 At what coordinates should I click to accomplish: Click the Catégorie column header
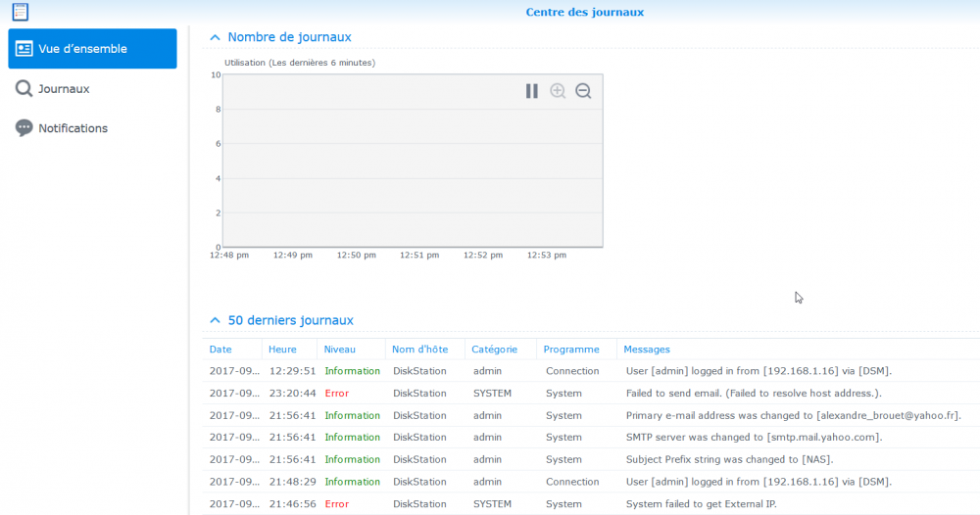pyautogui.click(x=494, y=350)
